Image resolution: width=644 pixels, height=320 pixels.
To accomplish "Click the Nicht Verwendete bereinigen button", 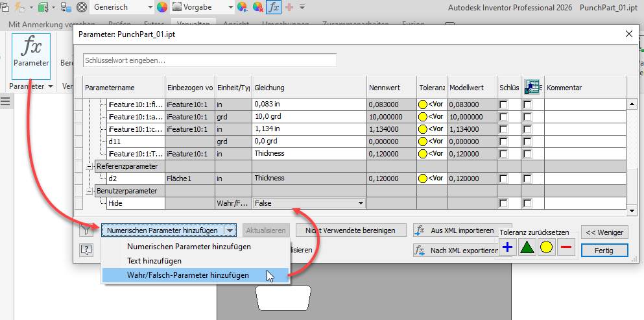I will point(350,230).
